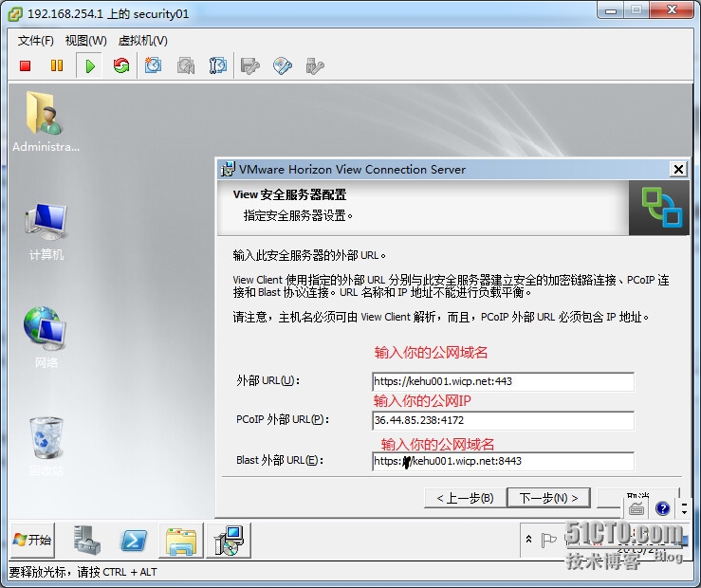Click the blue help question-mark icon

tap(662, 508)
